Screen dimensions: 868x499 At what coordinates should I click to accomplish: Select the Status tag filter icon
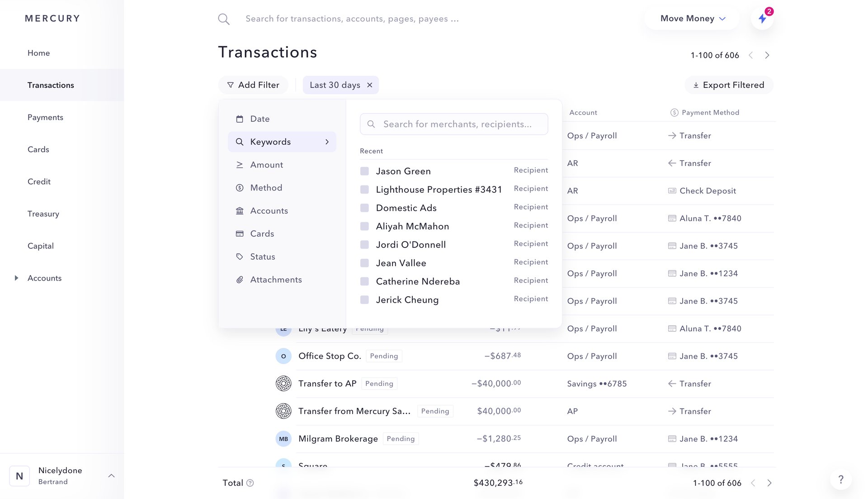click(240, 257)
